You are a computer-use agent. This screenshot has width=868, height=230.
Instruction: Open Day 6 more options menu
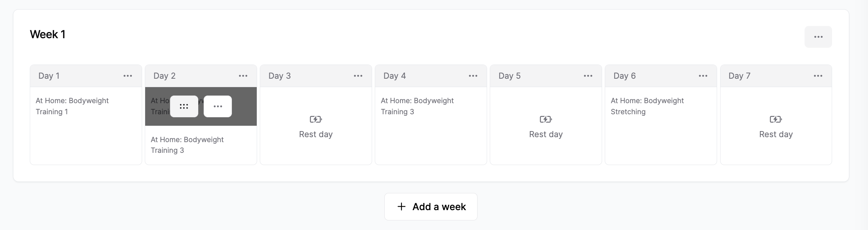[x=703, y=76]
